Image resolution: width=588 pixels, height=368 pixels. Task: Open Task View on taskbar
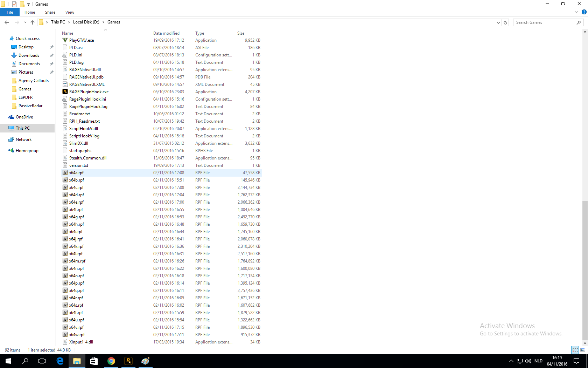tap(42, 361)
